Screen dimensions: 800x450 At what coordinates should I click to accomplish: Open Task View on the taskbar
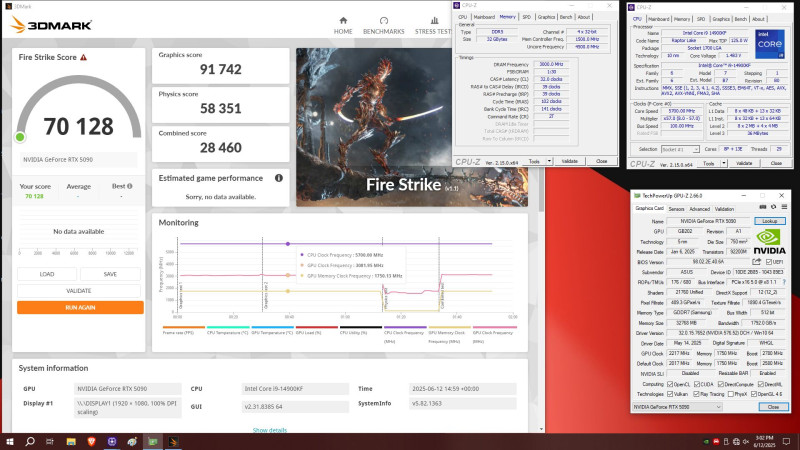point(50,441)
